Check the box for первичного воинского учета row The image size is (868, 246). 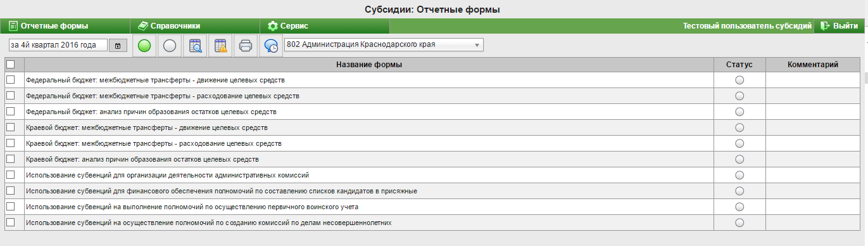tap(10, 207)
